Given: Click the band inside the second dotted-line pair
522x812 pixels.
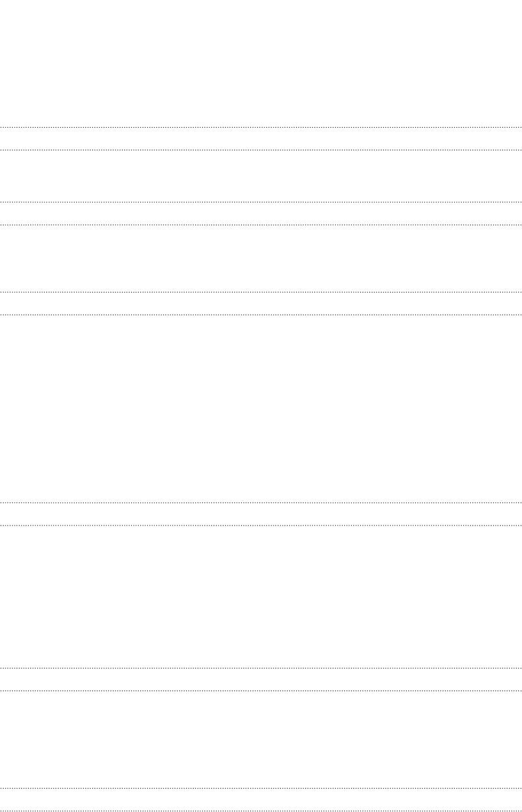Looking at the screenshot, I should (x=261, y=214).
